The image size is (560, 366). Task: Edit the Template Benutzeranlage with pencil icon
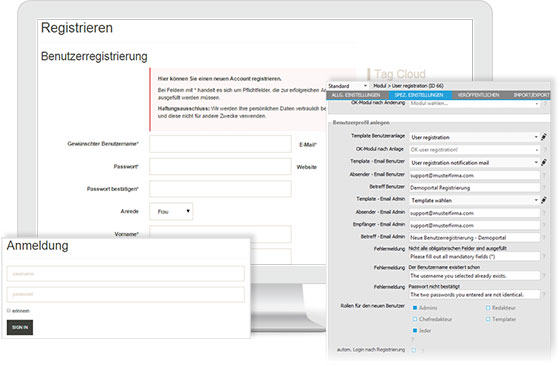click(544, 137)
